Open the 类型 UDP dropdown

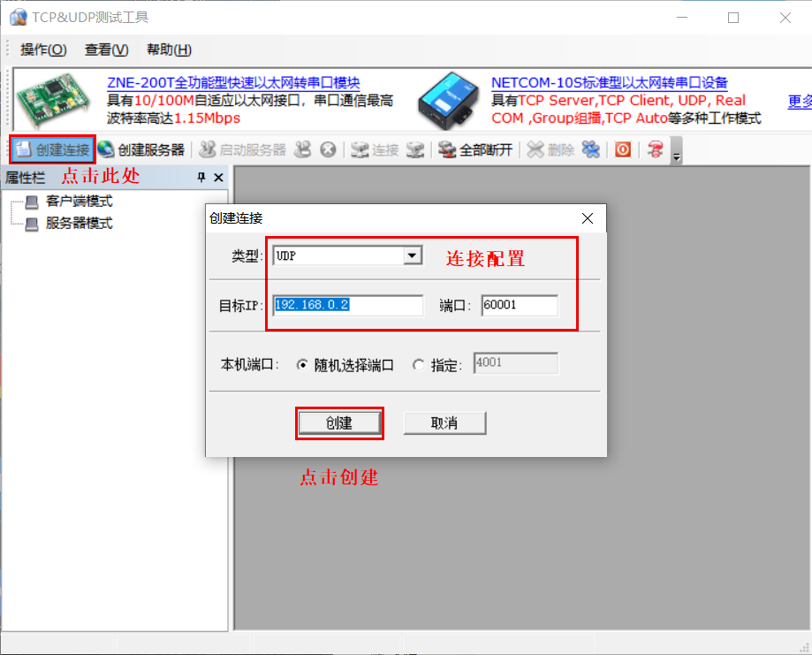point(412,255)
